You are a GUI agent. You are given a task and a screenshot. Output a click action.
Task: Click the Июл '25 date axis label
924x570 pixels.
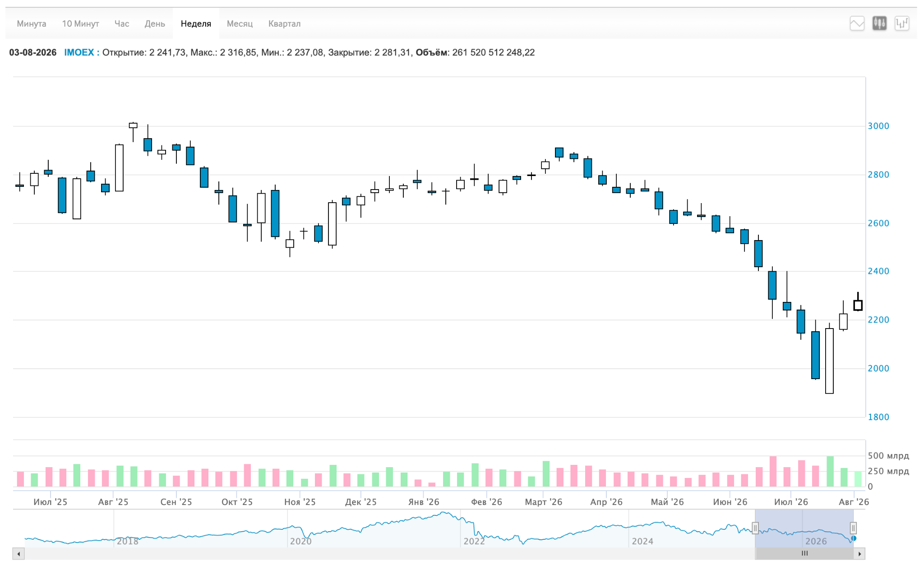(x=51, y=502)
